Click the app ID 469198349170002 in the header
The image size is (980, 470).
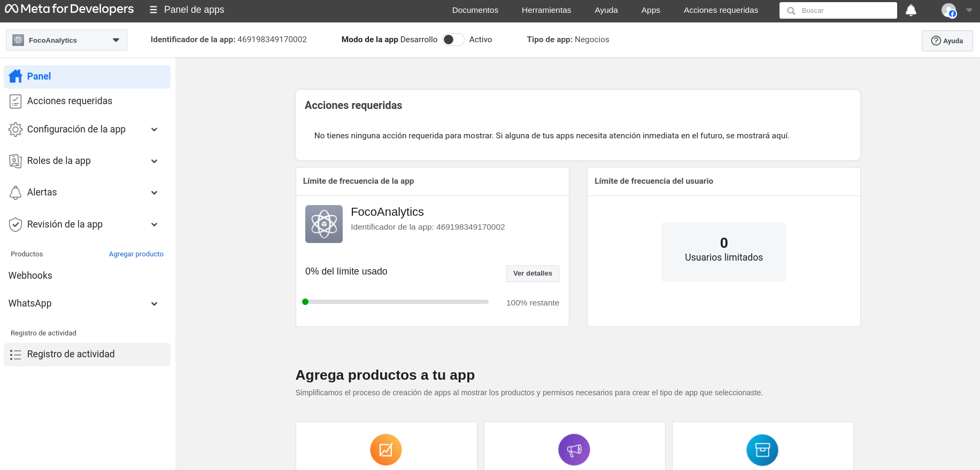click(272, 40)
